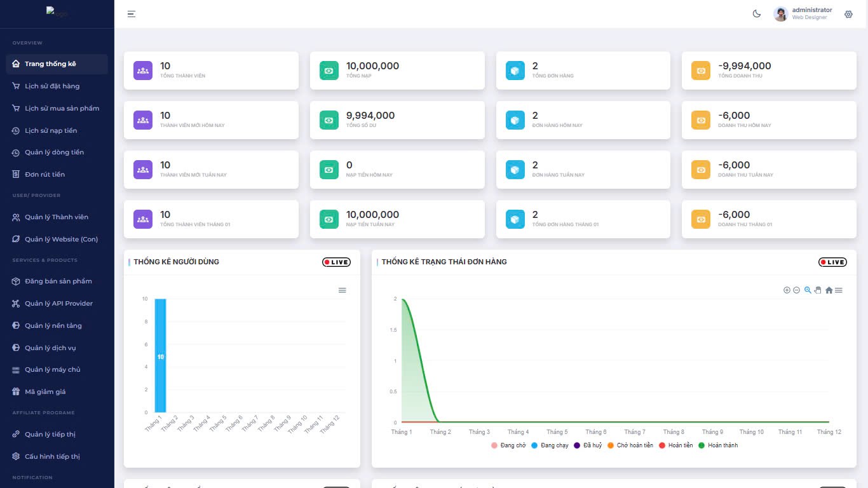The height and width of the screenshot is (488, 868).
Task: Toggle Chờ hoàn tiền legend series
Action: [x=630, y=445]
